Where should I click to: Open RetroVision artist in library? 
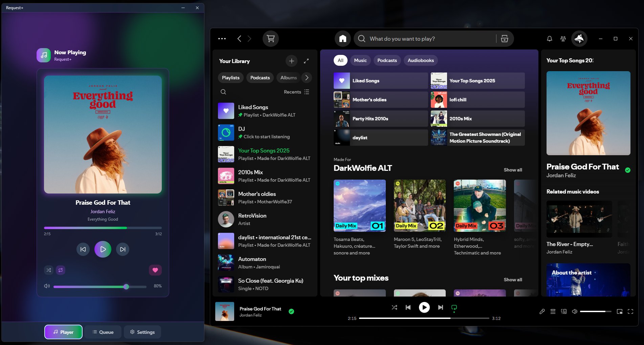point(265,219)
